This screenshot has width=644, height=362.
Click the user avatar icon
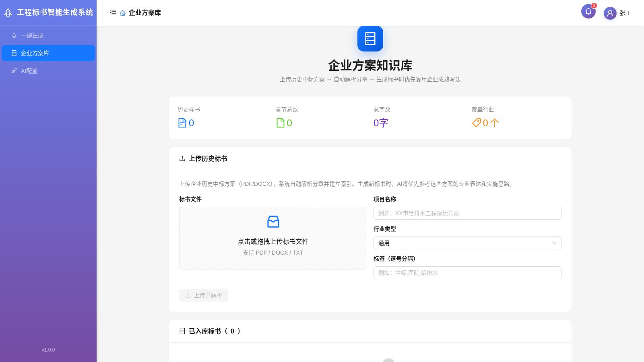(x=610, y=13)
